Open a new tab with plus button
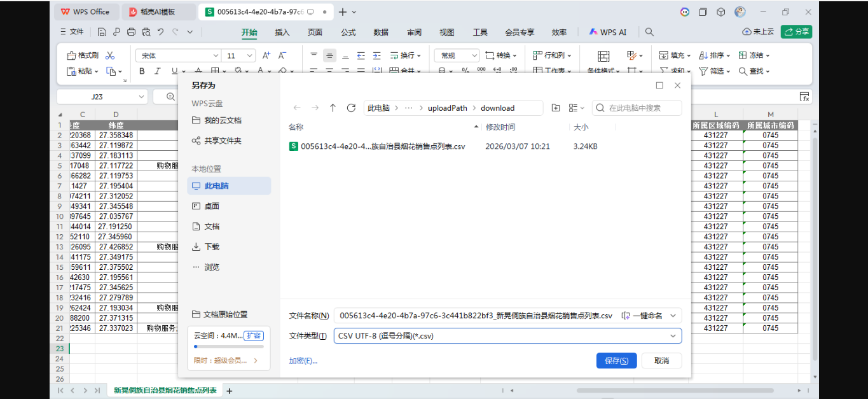Viewport: 868px width, 399px height. coord(343,11)
